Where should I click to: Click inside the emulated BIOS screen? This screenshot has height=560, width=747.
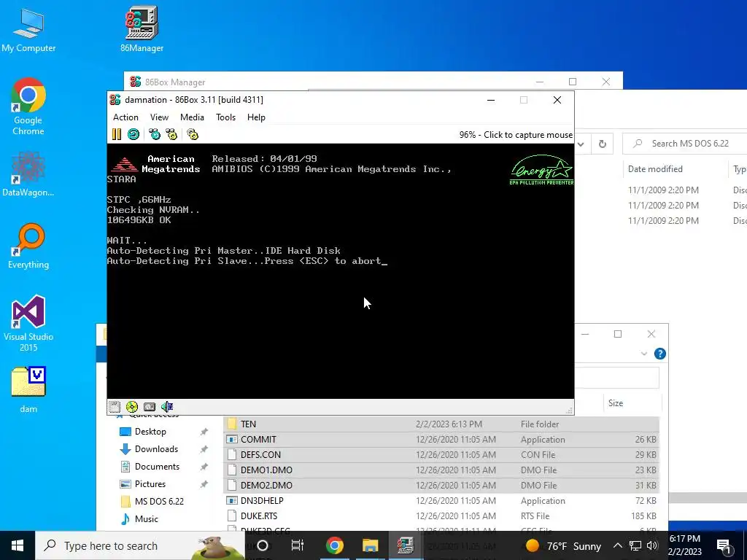(340, 271)
